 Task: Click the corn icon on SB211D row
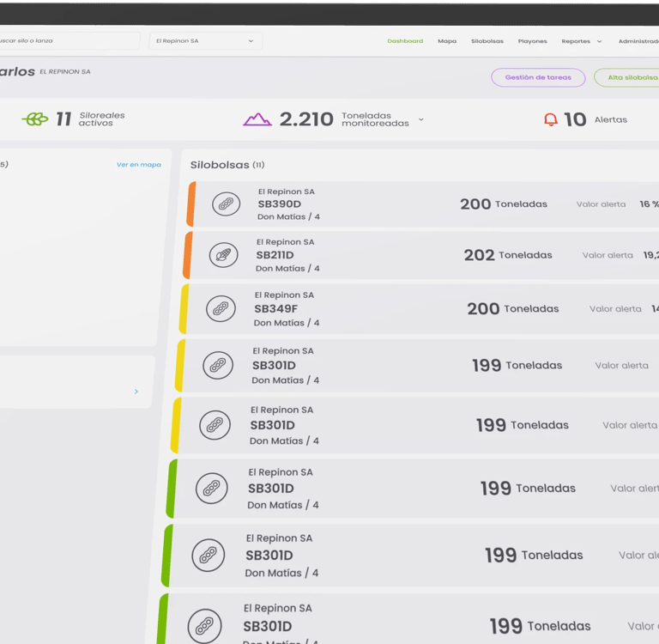[x=224, y=255]
